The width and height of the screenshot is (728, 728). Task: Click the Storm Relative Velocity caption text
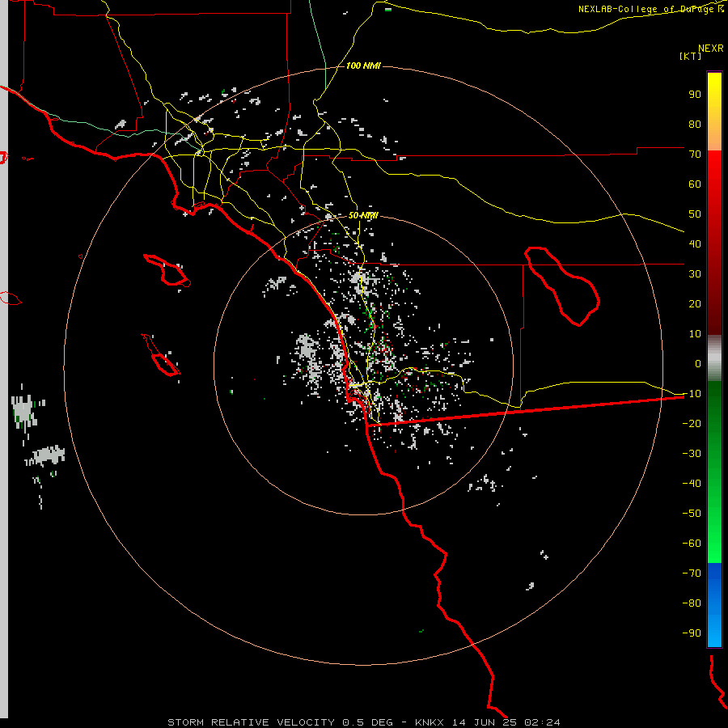click(363, 722)
